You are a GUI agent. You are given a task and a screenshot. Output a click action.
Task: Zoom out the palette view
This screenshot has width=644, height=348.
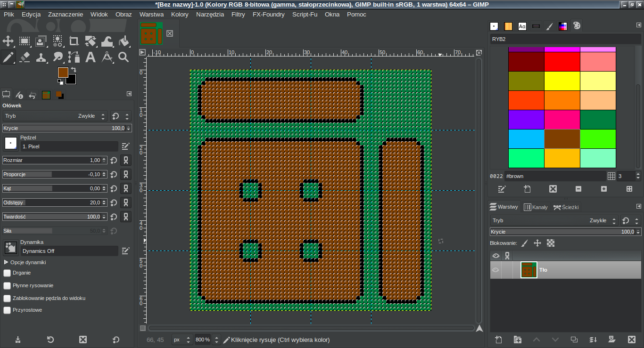[578, 189]
